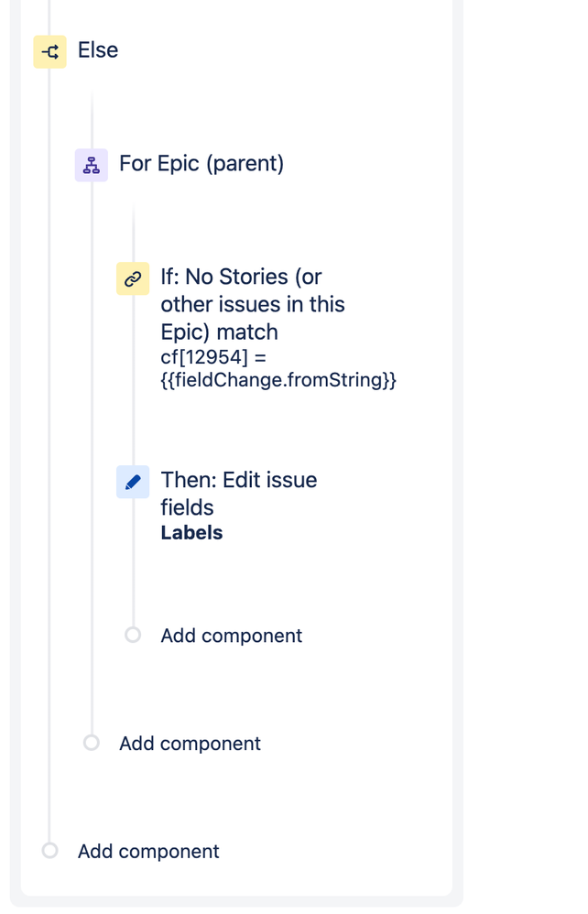Click the yellow Else branch split icon
Screen dimensions: 588x914
pos(50,50)
